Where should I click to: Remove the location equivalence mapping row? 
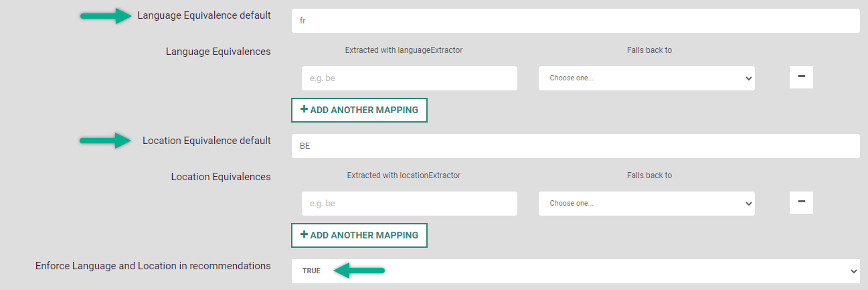point(801,202)
